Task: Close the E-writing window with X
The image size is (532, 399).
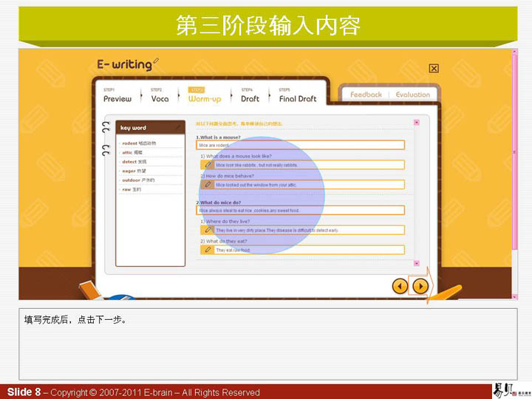Action: click(434, 68)
